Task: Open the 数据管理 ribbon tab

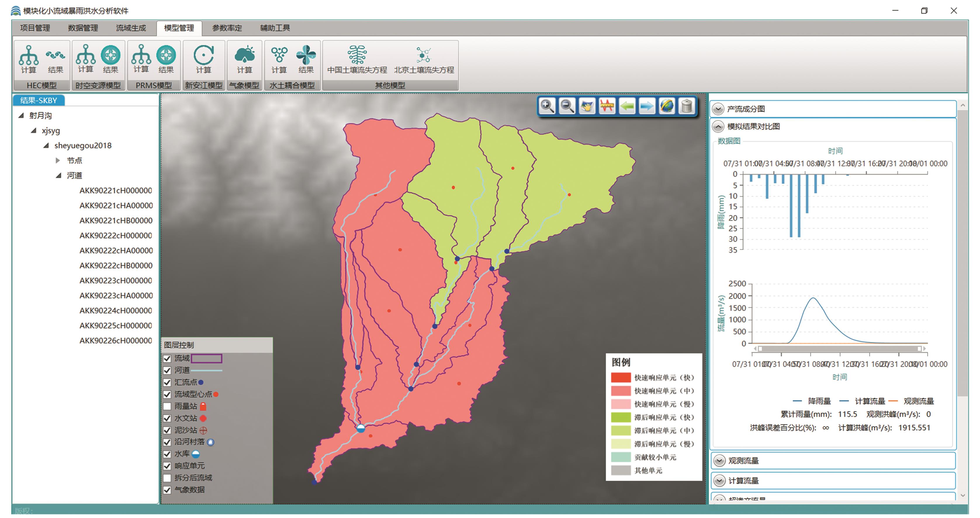Action: pos(83,28)
